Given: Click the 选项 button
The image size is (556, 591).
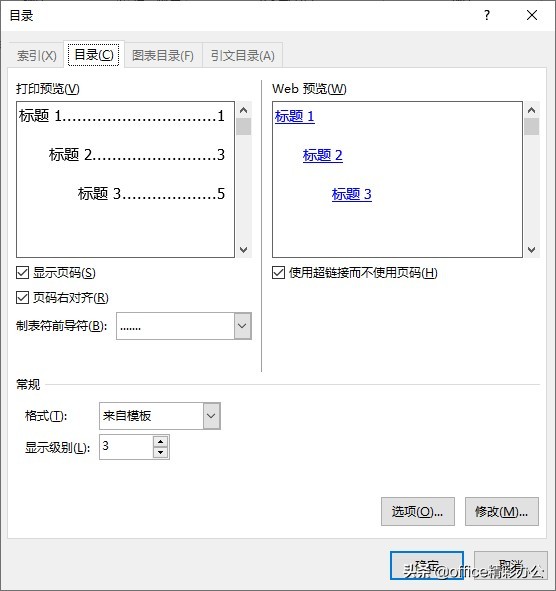Looking at the screenshot, I should [418, 511].
